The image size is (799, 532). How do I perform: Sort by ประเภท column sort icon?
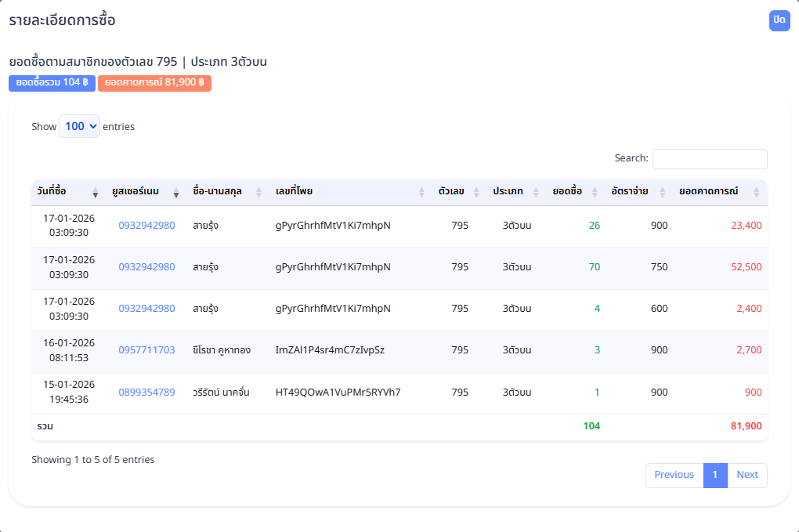(537, 192)
